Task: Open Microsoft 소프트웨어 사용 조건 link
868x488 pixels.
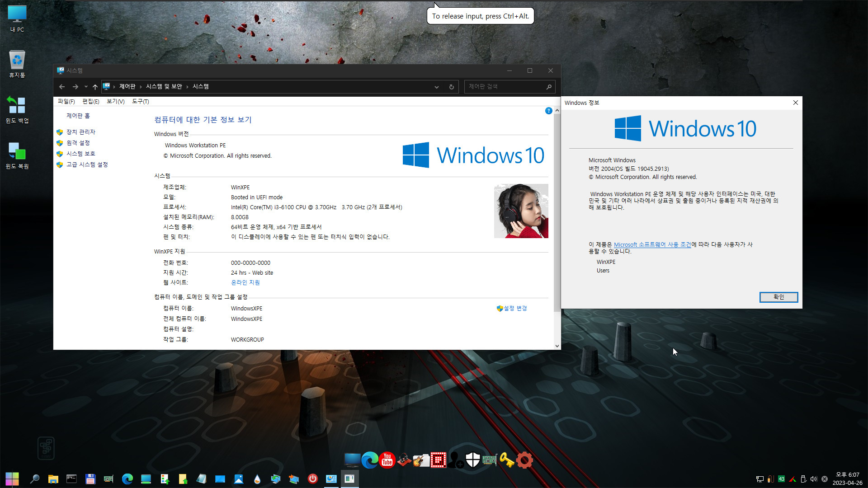Action: pyautogui.click(x=652, y=244)
